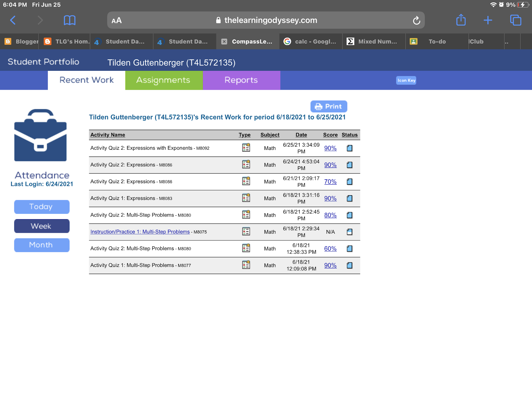Image resolution: width=532 pixels, height=399 pixels.
Task: Click type icon for 6/21/21 Expressions quiz
Action: coord(246,181)
